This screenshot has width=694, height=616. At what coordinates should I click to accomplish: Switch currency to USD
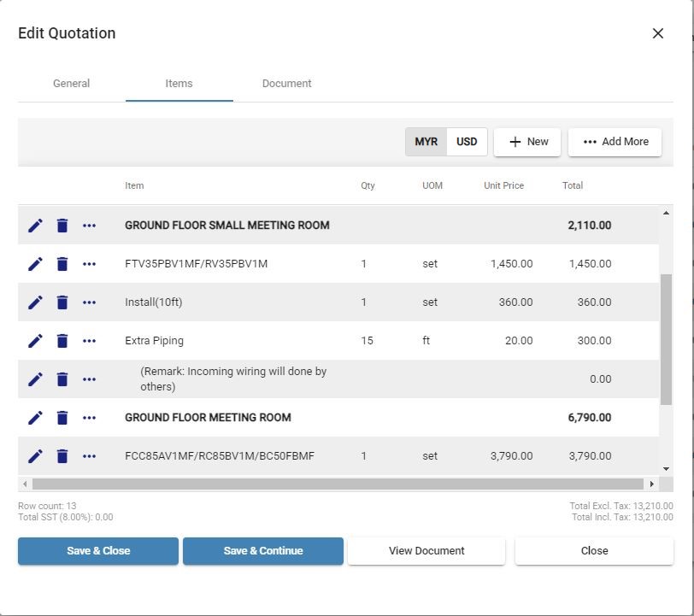(x=467, y=142)
